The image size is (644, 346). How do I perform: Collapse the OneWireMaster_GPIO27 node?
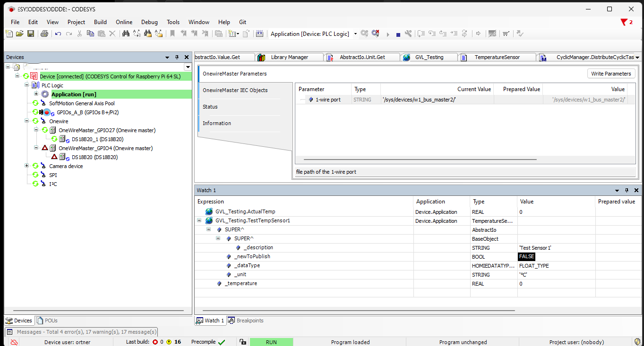pyautogui.click(x=36, y=130)
